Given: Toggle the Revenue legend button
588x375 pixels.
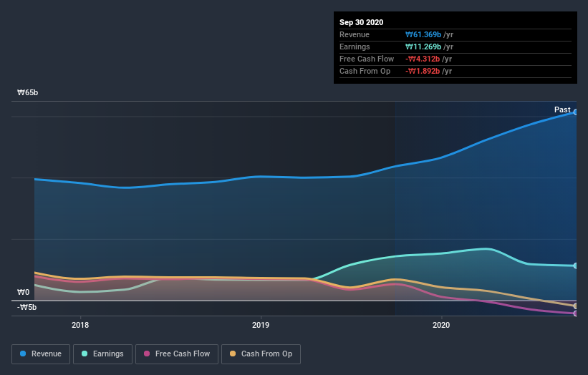Looking at the screenshot, I should pyautogui.click(x=41, y=354).
